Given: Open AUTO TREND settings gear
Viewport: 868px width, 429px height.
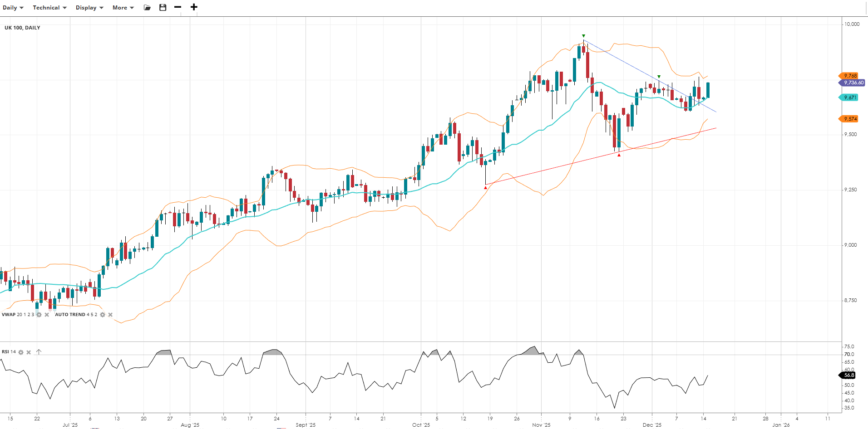Looking at the screenshot, I should point(103,315).
